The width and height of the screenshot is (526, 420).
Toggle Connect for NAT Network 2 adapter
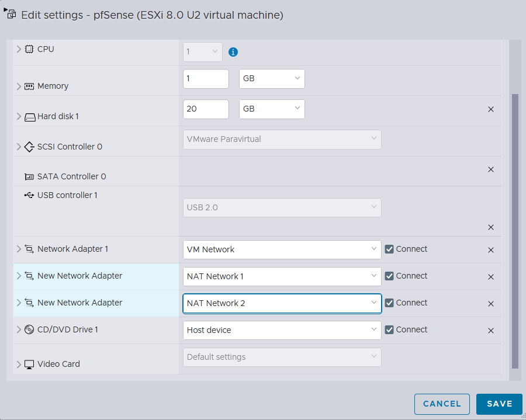[x=389, y=303]
